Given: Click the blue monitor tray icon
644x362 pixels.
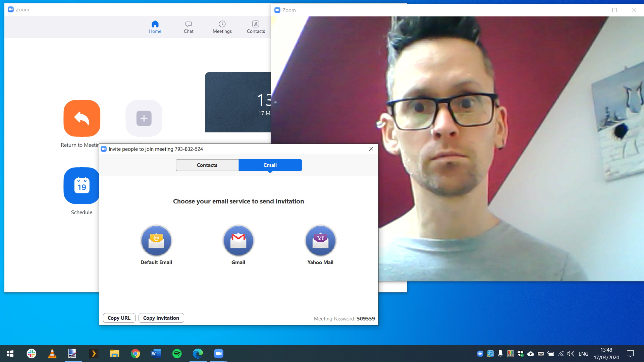Looking at the screenshot, I should point(490,354).
